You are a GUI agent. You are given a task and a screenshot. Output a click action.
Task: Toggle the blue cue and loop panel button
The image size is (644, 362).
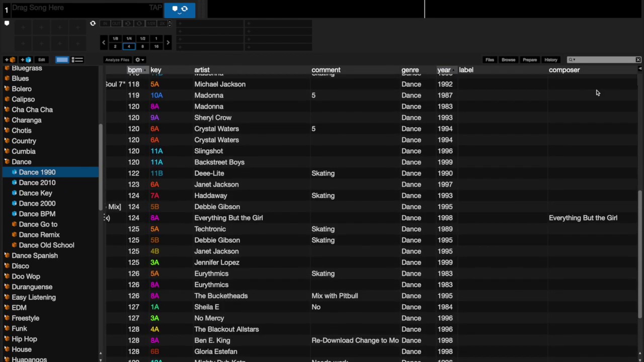pos(180,10)
